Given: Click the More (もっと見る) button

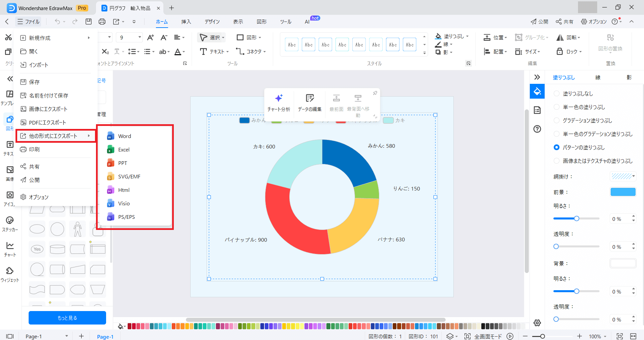Looking at the screenshot, I should coord(67,318).
